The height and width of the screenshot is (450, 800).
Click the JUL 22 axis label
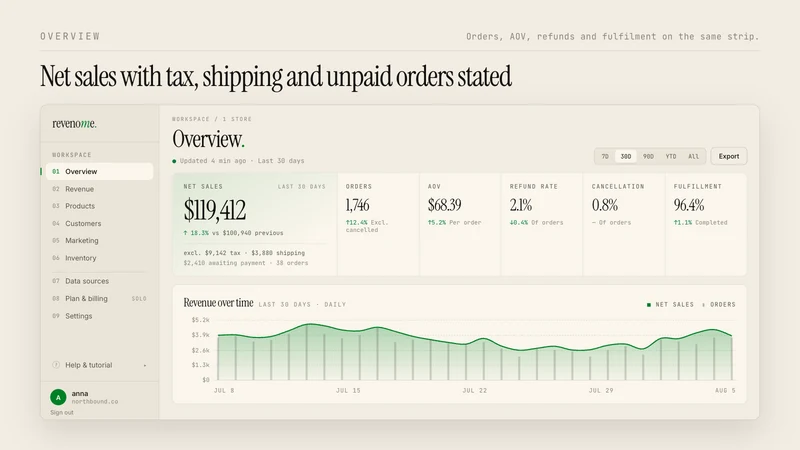pyautogui.click(x=474, y=390)
